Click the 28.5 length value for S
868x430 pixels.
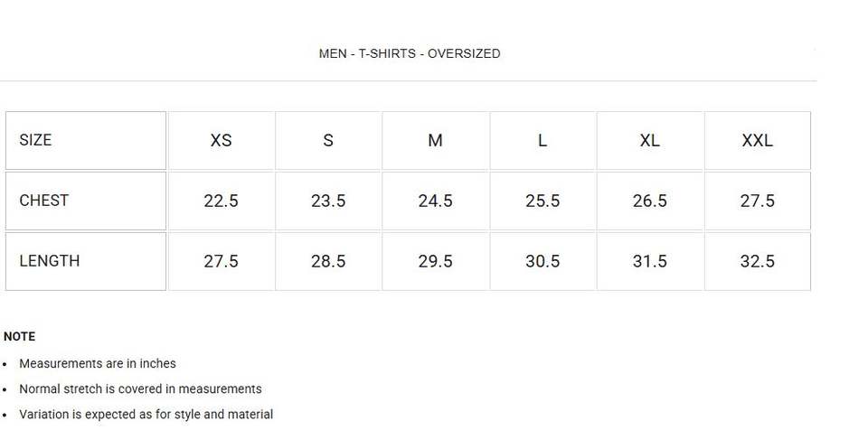pos(328,261)
